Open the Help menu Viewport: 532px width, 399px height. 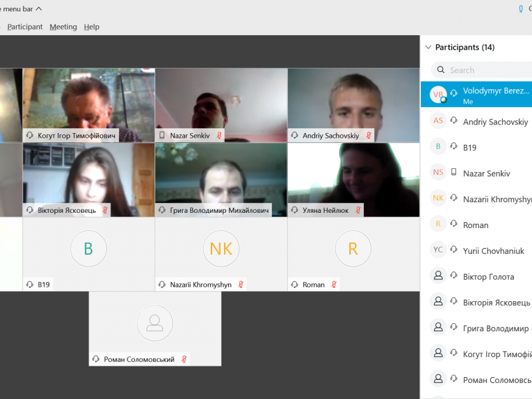point(92,27)
